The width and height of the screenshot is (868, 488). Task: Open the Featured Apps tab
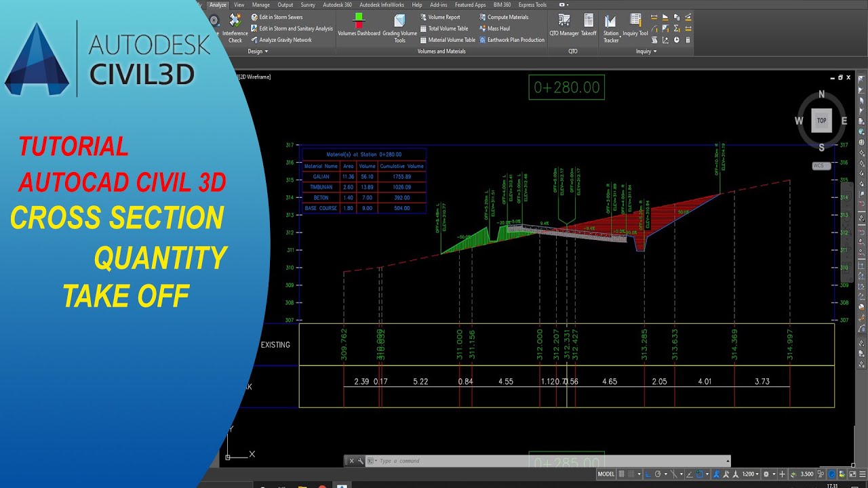tap(470, 5)
